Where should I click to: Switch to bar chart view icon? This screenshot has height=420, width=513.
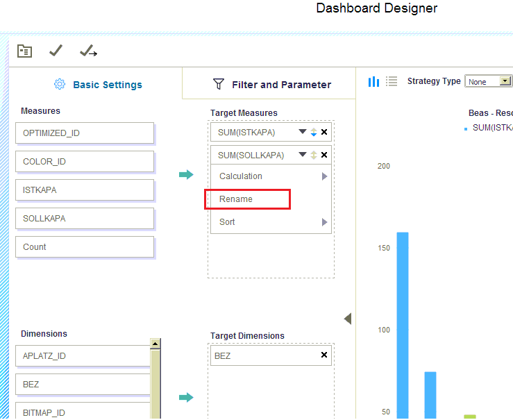pos(373,81)
